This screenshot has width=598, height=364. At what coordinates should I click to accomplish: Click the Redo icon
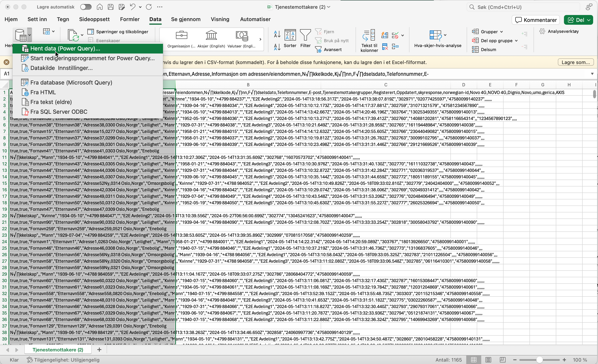click(x=149, y=7)
